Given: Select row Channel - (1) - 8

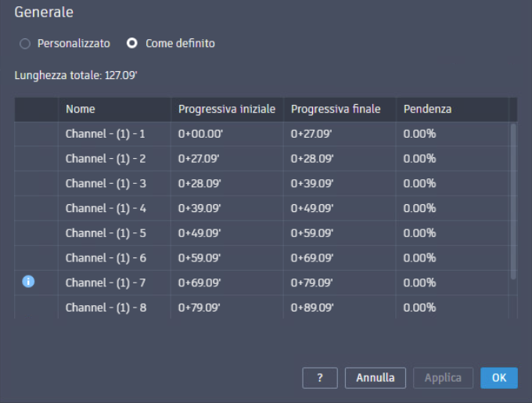Looking at the screenshot, I should point(106,308).
